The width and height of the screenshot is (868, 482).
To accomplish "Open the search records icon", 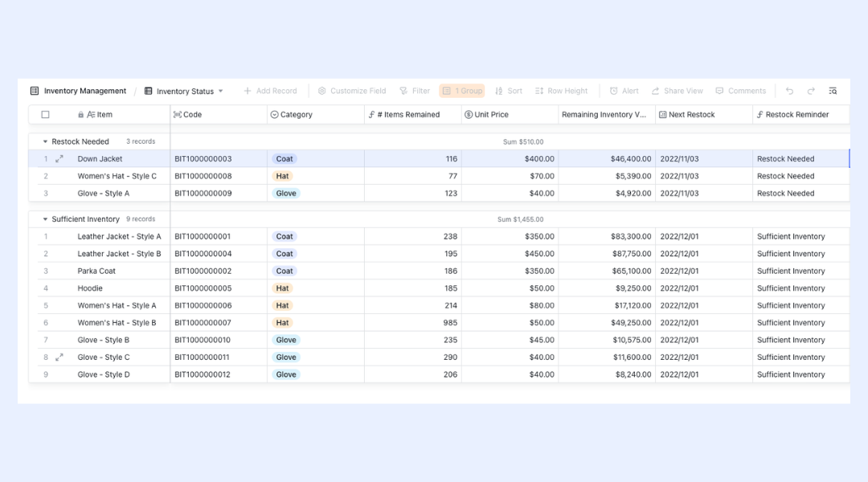I will 833,91.
